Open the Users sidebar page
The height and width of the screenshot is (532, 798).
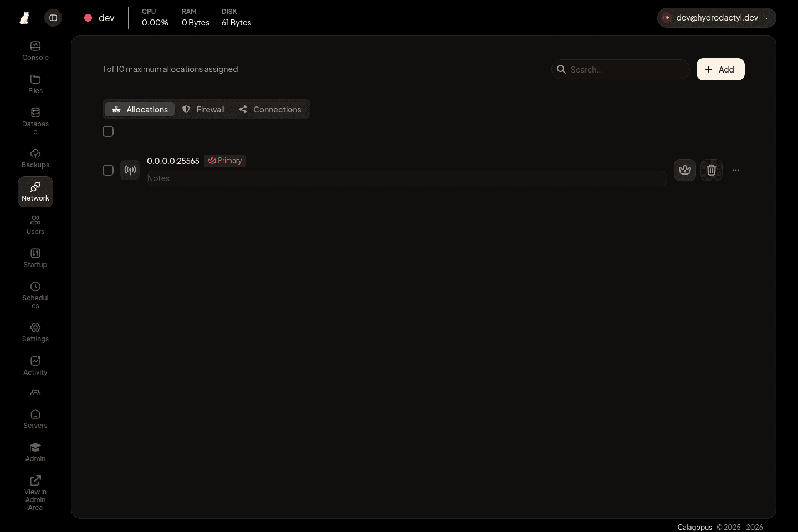pos(35,225)
